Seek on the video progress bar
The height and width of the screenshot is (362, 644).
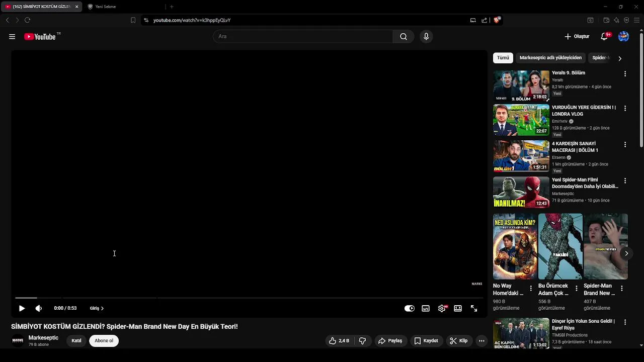click(x=249, y=298)
